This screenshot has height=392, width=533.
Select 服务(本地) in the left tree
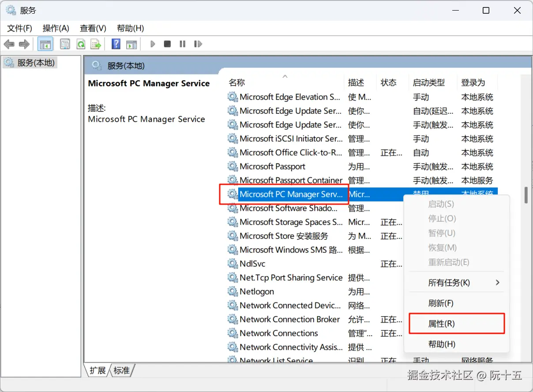click(30, 63)
